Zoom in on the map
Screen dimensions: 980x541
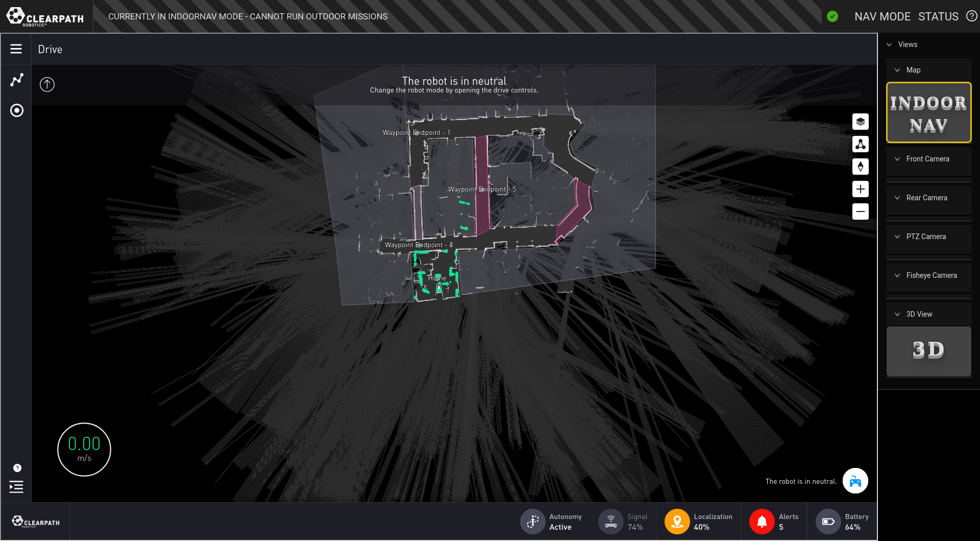(x=860, y=189)
